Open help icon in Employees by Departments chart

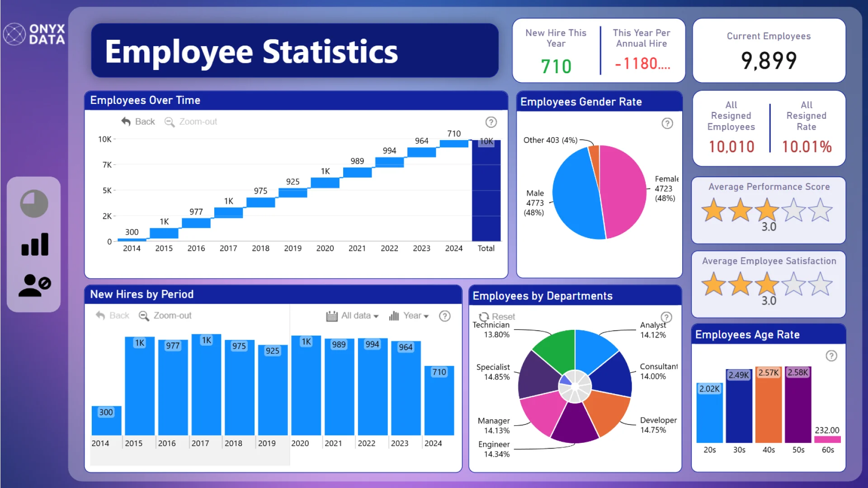(x=666, y=317)
